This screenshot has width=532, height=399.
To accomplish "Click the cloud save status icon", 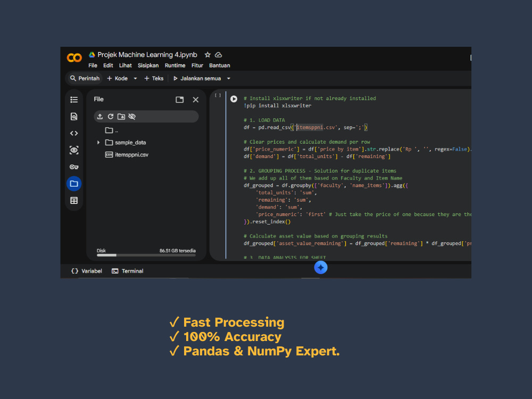I will [219, 55].
